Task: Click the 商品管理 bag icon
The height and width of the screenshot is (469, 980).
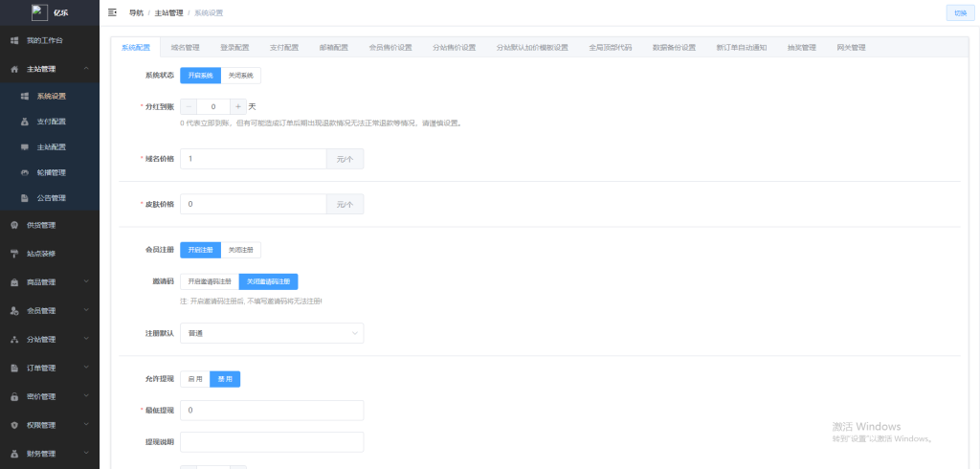Action: point(14,282)
